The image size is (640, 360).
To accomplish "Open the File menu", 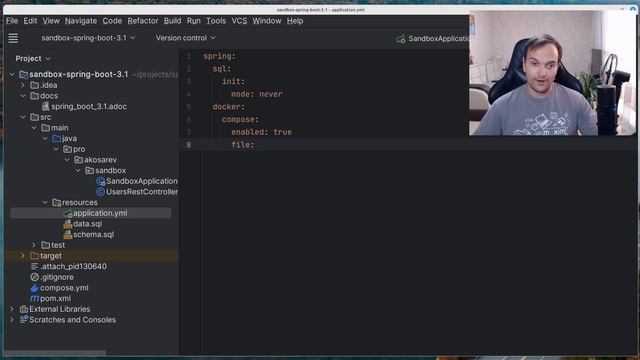I will (x=12, y=21).
